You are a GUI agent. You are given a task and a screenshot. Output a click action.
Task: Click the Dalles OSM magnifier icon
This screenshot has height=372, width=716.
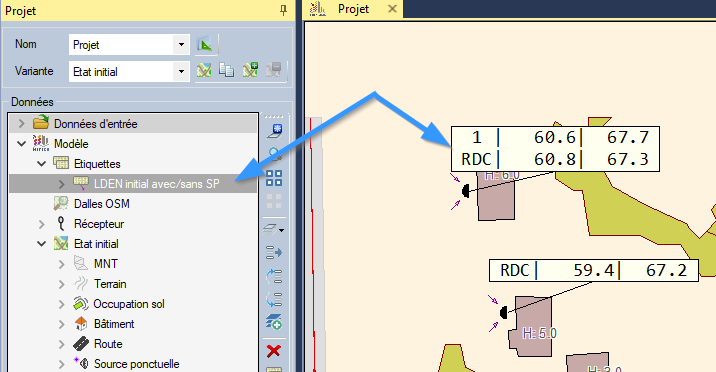pyautogui.click(x=61, y=203)
